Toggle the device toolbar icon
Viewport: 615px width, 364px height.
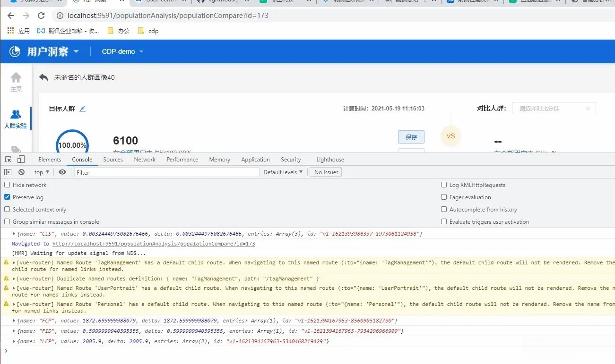(21, 160)
